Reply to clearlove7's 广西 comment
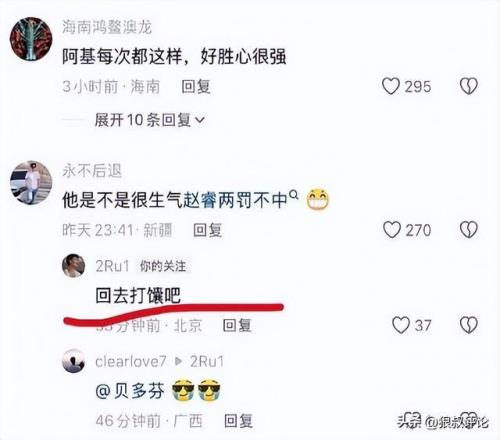Image resolution: width=500 pixels, height=440 pixels. point(238,421)
